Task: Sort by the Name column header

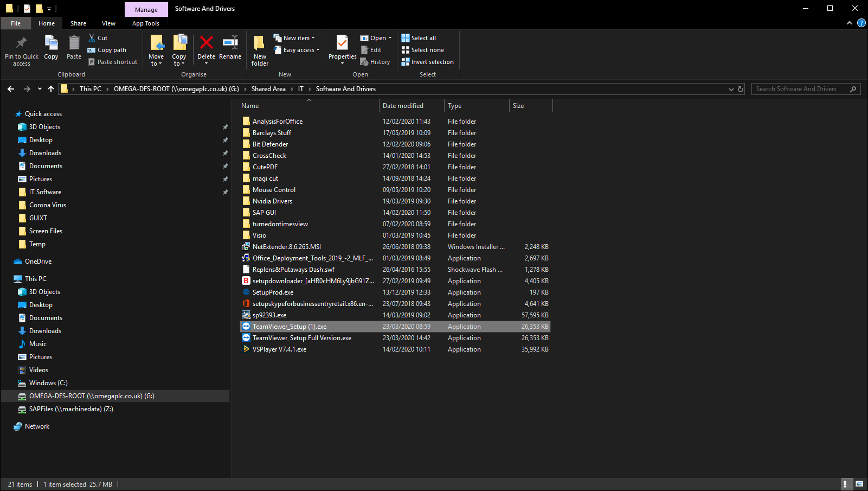Action: click(x=308, y=106)
